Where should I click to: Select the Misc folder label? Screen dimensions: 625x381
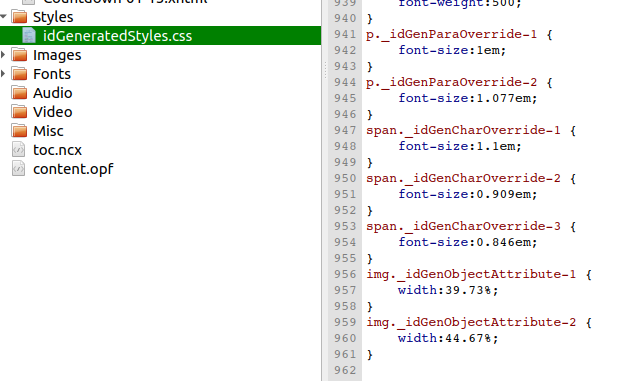coord(48,131)
